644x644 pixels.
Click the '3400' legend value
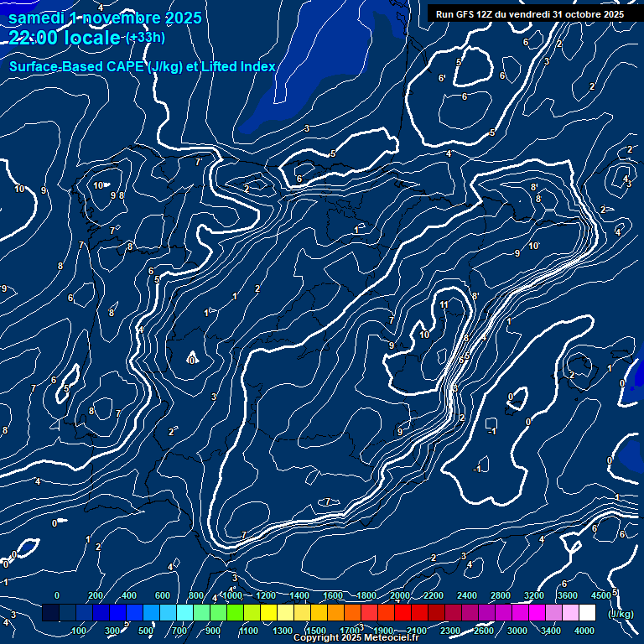(x=551, y=631)
